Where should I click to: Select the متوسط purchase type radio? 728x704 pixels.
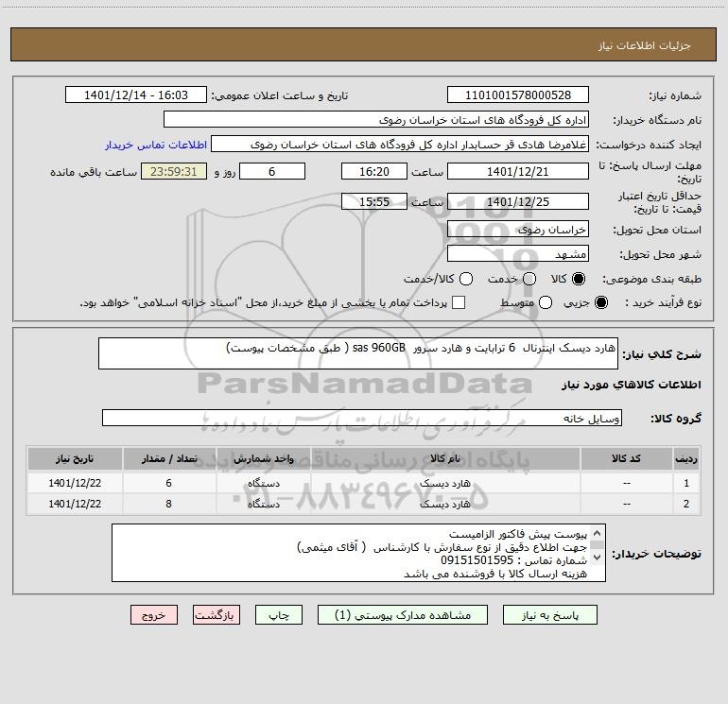[546, 302]
